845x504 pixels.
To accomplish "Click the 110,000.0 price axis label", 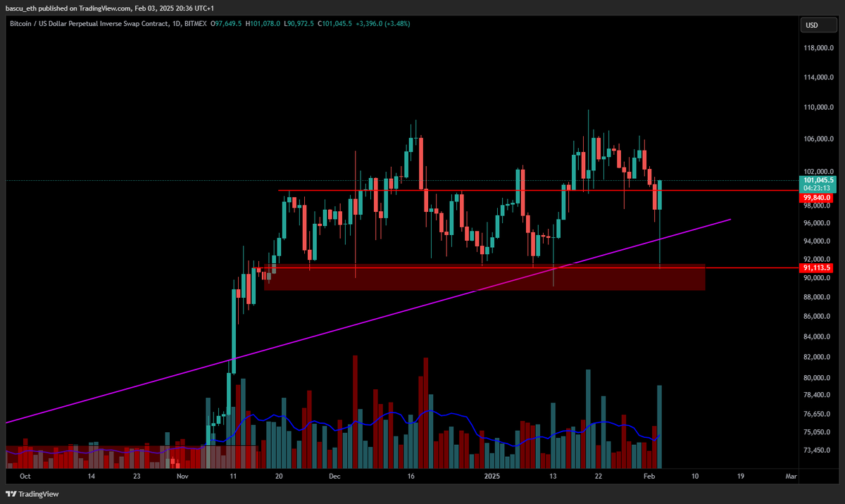I will (x=820, y=107).
